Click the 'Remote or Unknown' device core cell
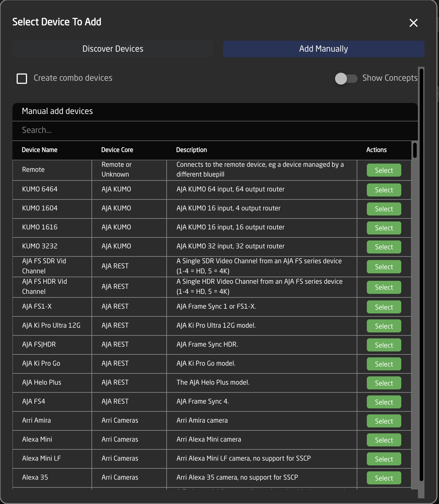The width and height of the screenshot is (439, 504). [x=129, y=169]
